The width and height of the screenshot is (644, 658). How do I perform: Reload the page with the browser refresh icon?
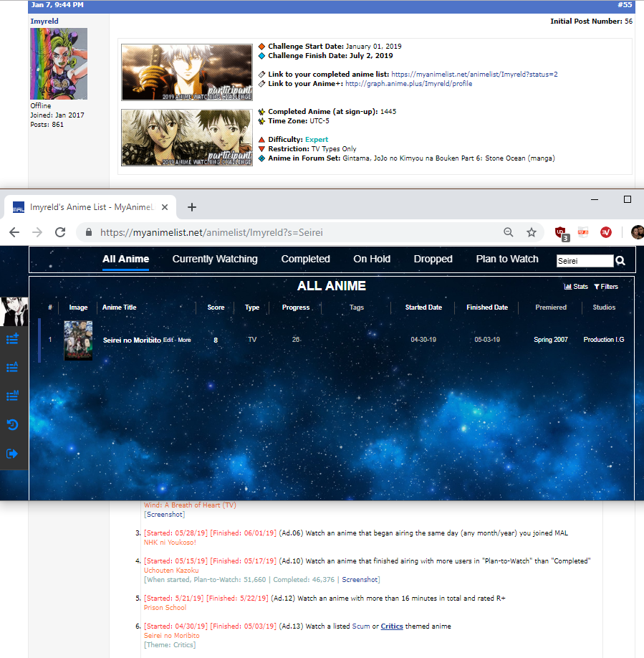(x=59, y=232)
